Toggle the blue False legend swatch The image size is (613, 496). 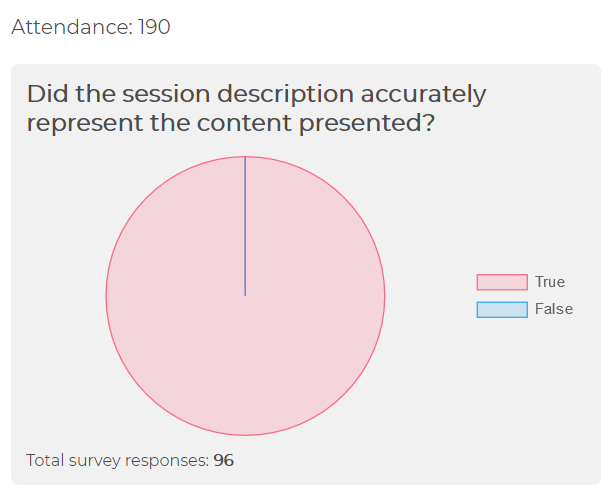pyautogui.click(x=502, y=310)
